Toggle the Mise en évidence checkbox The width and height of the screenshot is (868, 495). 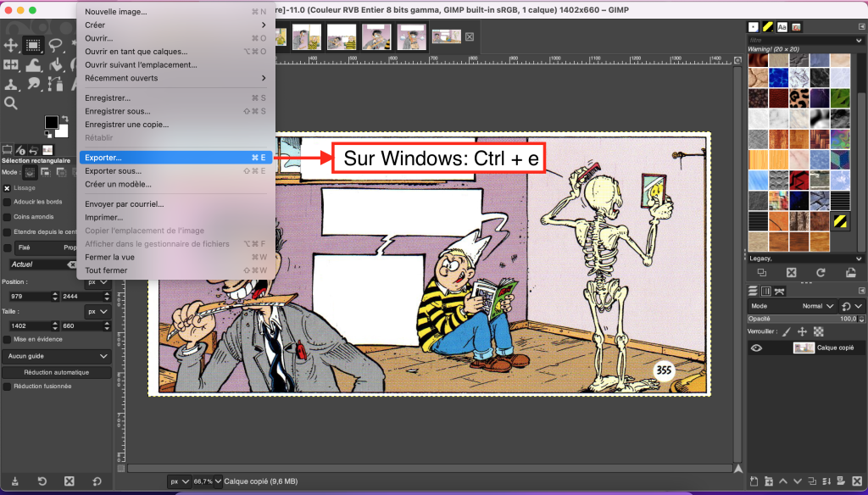coord(7,339)
